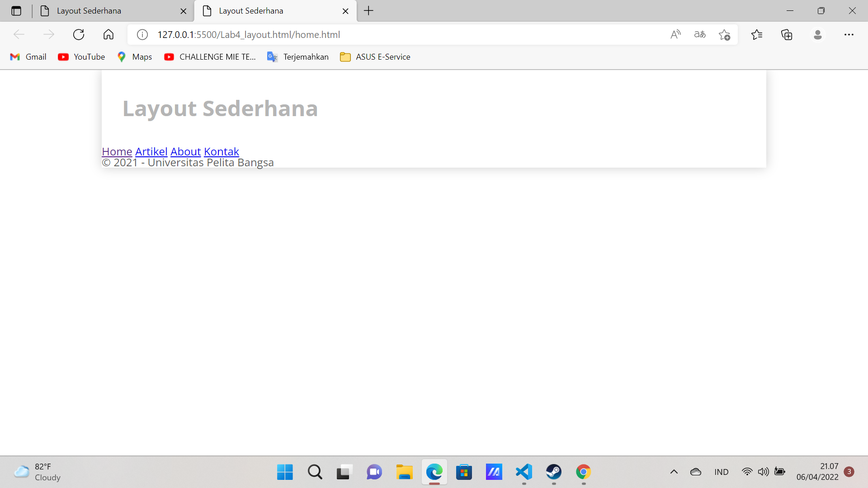Open the Artikel navigation link

coord(151,151)
